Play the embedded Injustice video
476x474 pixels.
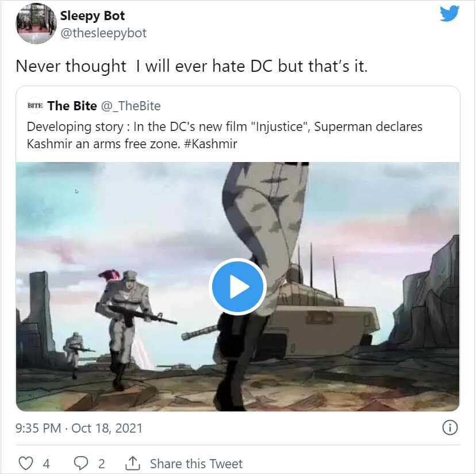pos(237,287)
